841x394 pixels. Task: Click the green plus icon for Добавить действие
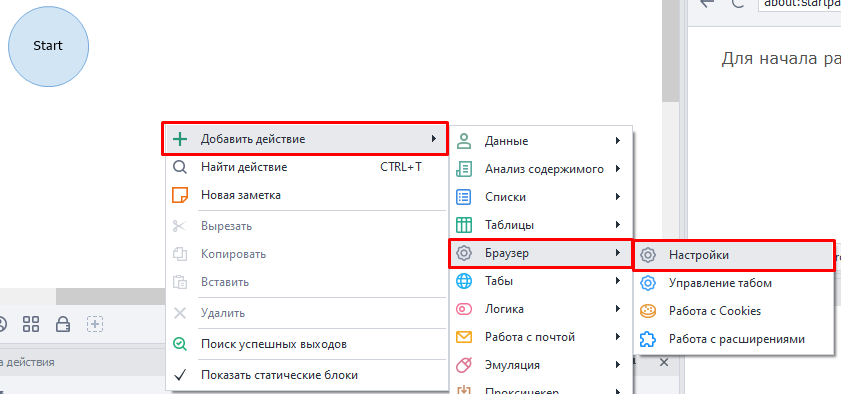pyautogui.click(x=180, y=139)
